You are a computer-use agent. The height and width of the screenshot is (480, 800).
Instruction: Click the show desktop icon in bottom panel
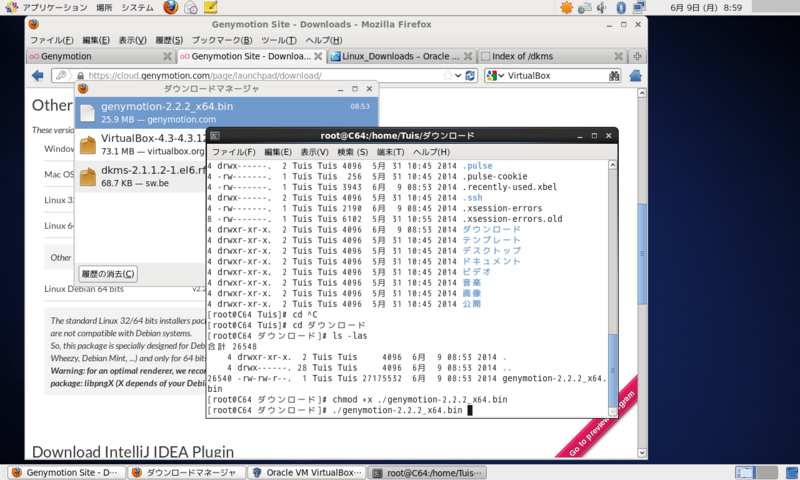pyautogui.click(x=792, y=473)
